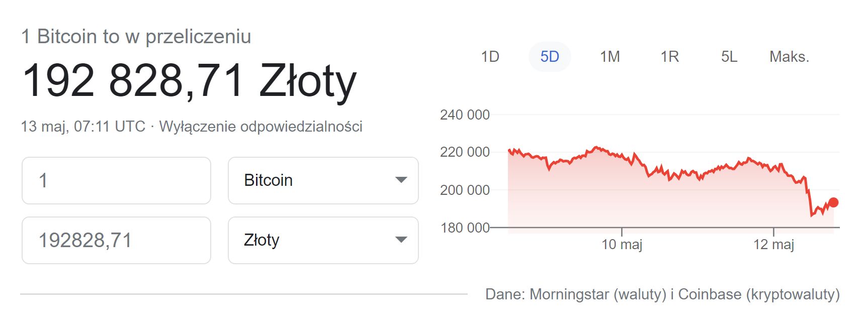Switch to the 1M chart range

610,57
